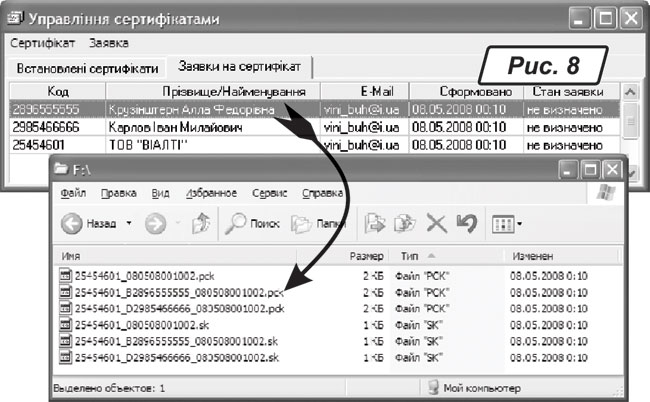Sort files by the Имя column header
This screenshot has height=402, width=650.
(71, 256)
